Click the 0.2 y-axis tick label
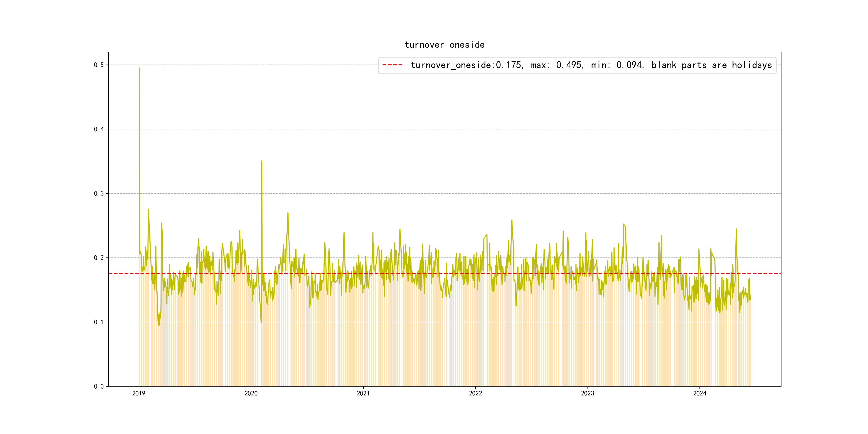Image resolution: width=868 pixels, height=434 pixels. click(x=99, y=258)
